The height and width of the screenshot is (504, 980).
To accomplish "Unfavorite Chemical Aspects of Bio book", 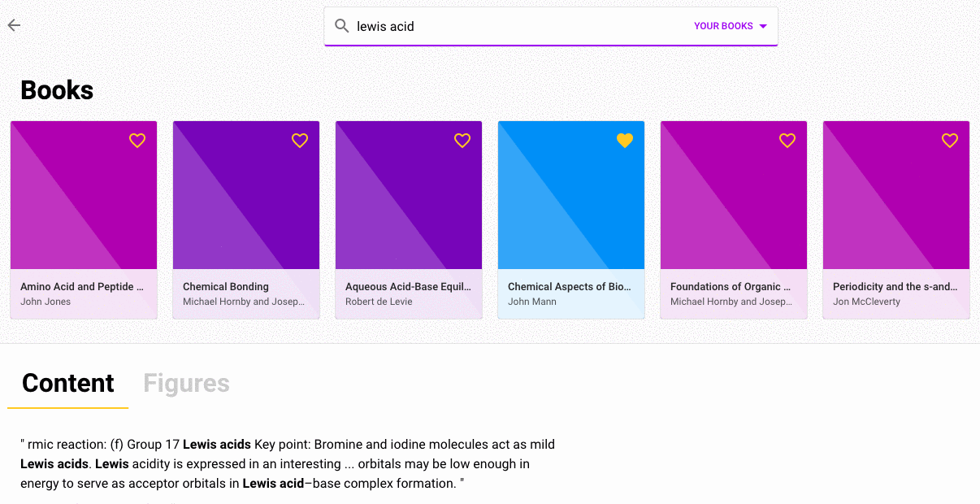I will [625, 141].
